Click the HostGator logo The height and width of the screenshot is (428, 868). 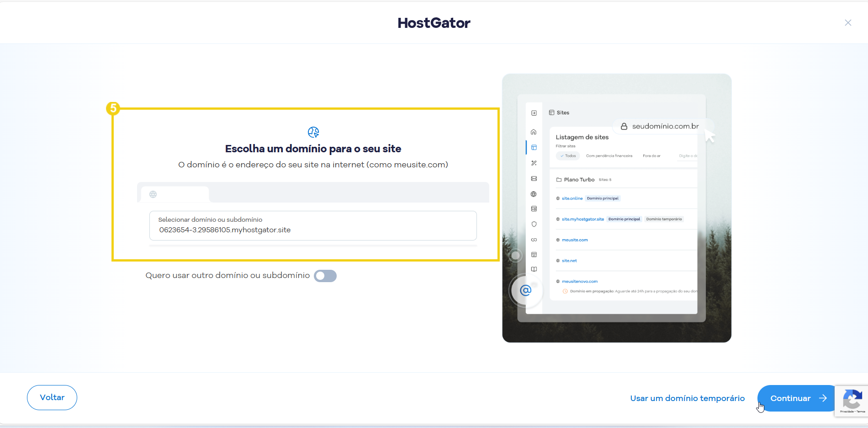click(x=434, y=23)
